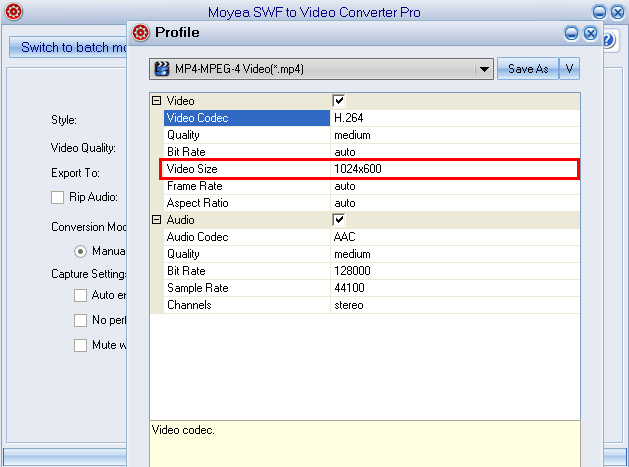The width and height of the screenshot is (629, 467).
Task: Select the Aspect Ratio property row
Action: coord(371,203)
